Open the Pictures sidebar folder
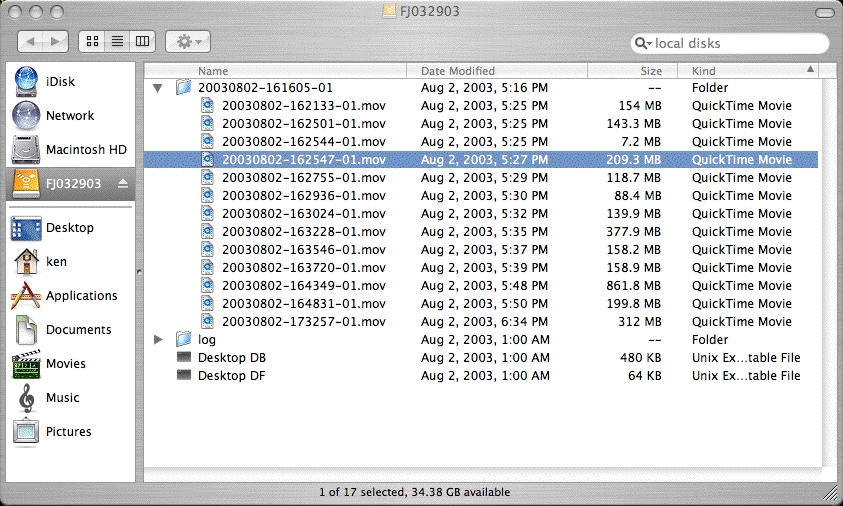 [68, 432]
